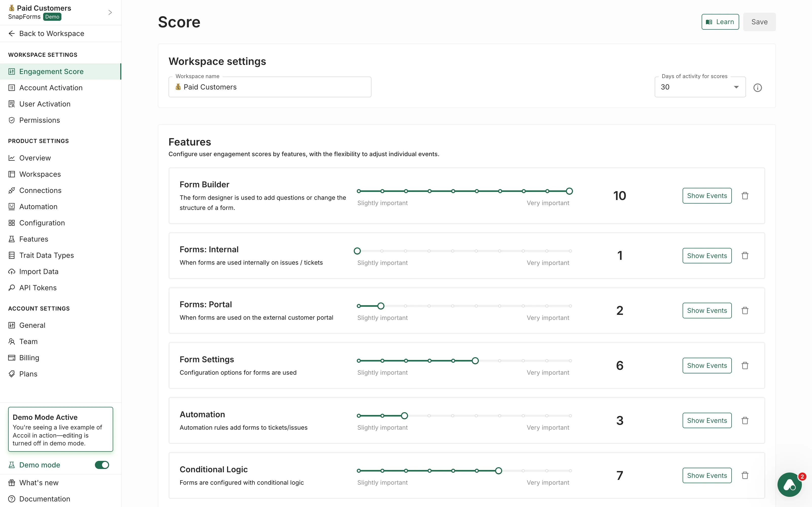Switch to the Billing settings section
812x507 pixels.
pos(29,357)
